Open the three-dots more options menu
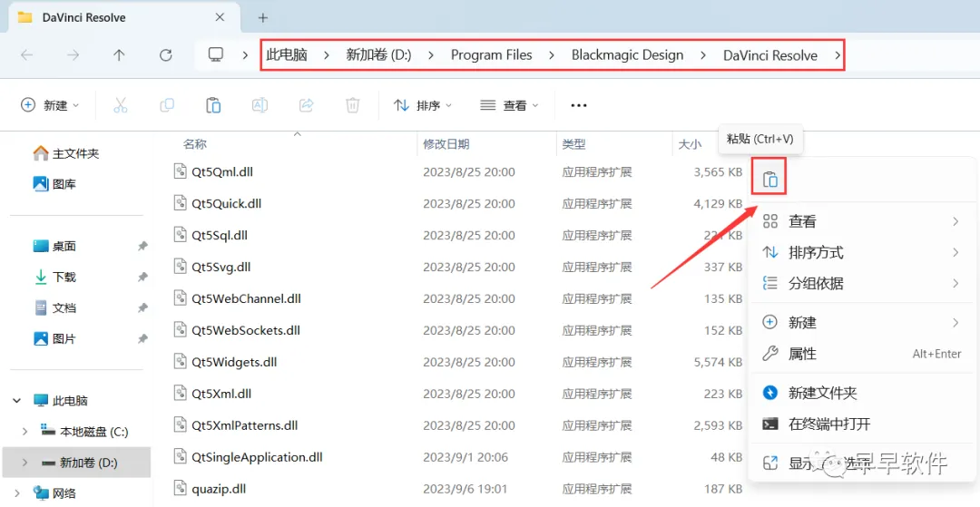Viewport: 980px width, 507px height. pos(579,105)
